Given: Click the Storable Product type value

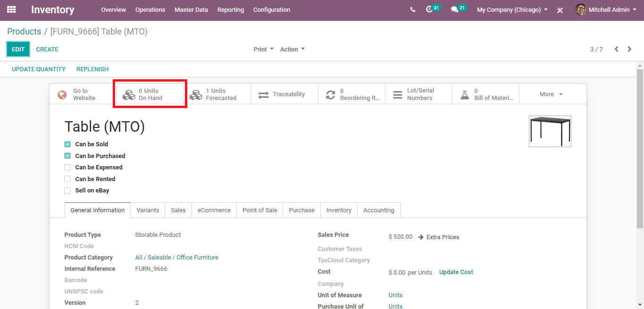Looking at the screenshot, I should (x=158, y=235).
